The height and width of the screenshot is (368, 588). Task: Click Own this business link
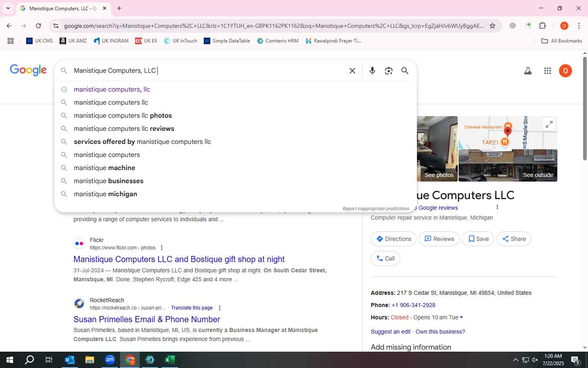pyautogui.click(x=440, y=332)
